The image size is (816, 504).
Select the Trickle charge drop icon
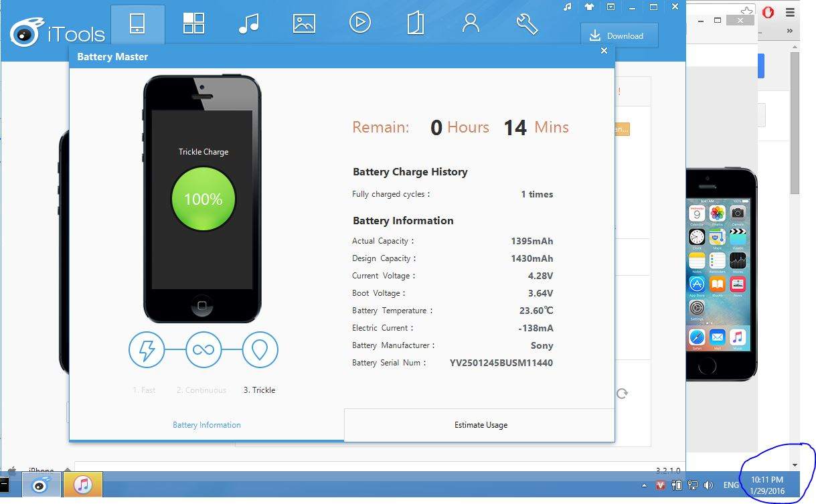pyautogui.click(x=260, y=349)
